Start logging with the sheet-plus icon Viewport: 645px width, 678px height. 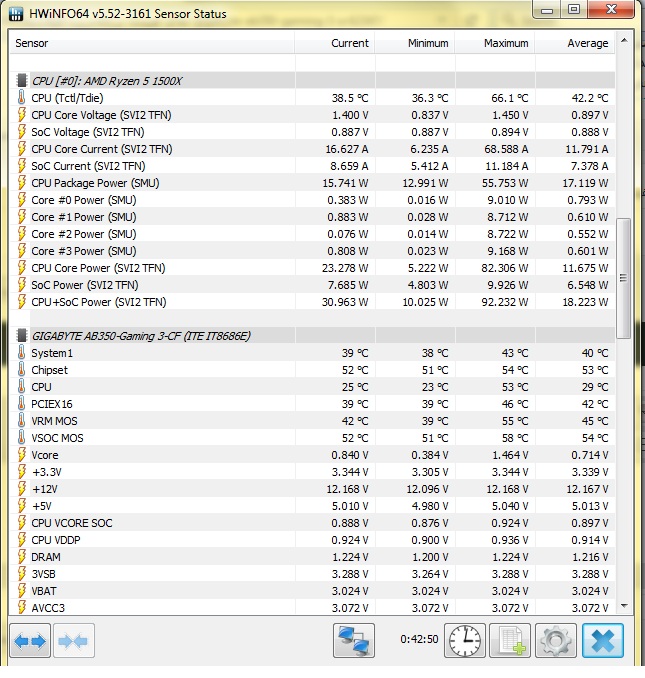click(x=509, y=640)
